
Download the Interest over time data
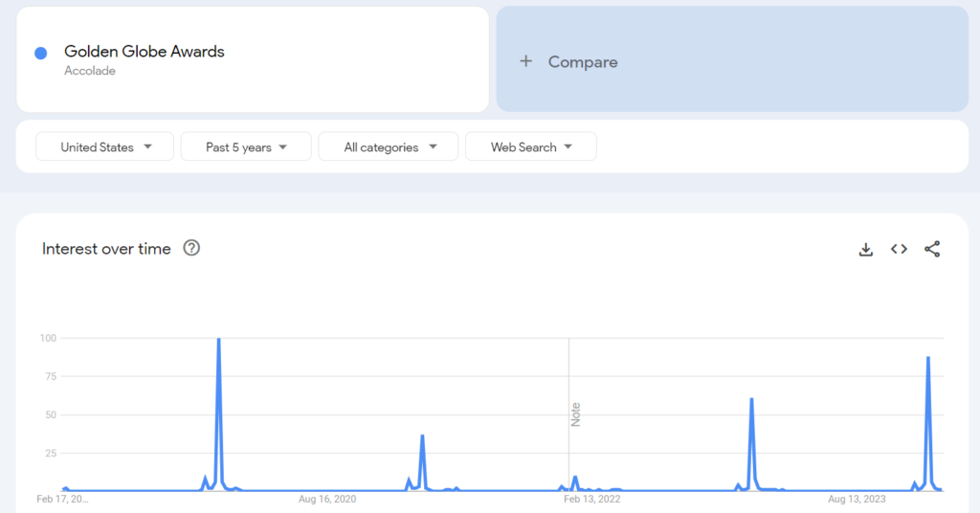865,249
